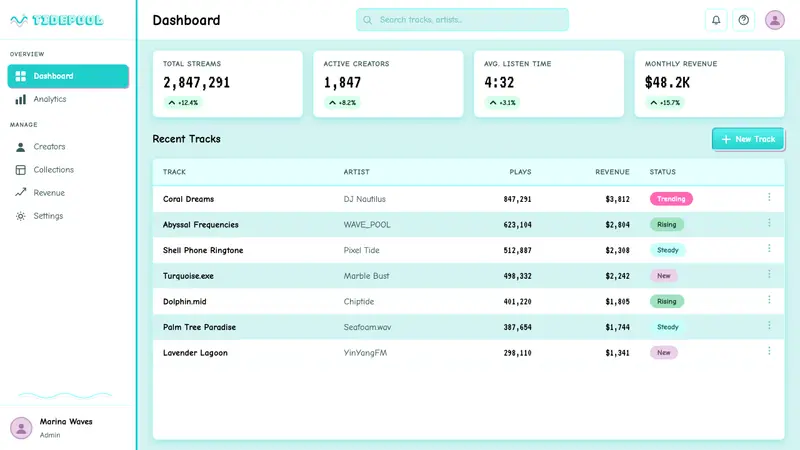Viewport: 800px width, 450px height.
Task: Click track name Abyssal Frequencies
Action: point(201,224)
